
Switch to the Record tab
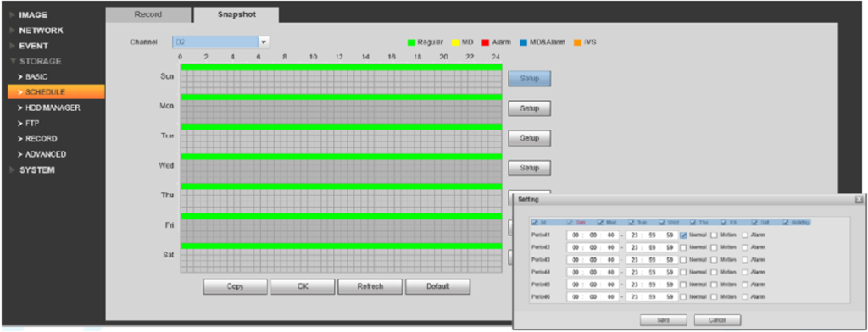tap(147, 15)
